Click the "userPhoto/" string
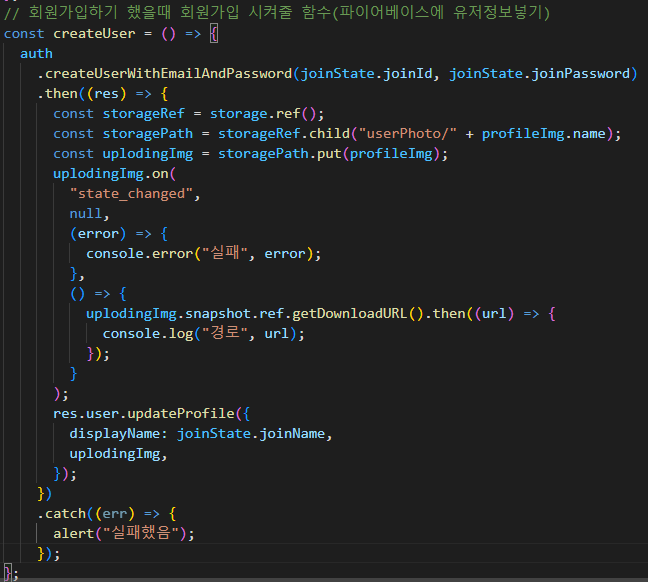The width and height of the screenshot is (648, 582). point(407,134)
